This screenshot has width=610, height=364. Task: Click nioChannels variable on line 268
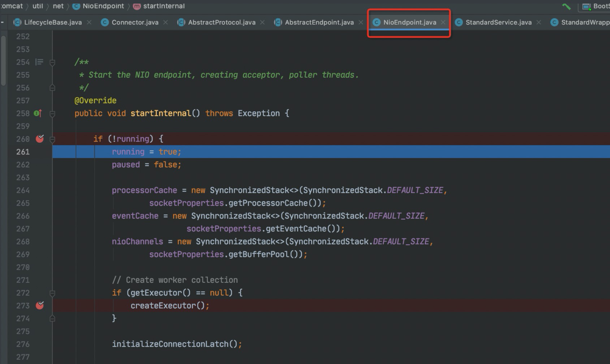(x=137, y=242)
